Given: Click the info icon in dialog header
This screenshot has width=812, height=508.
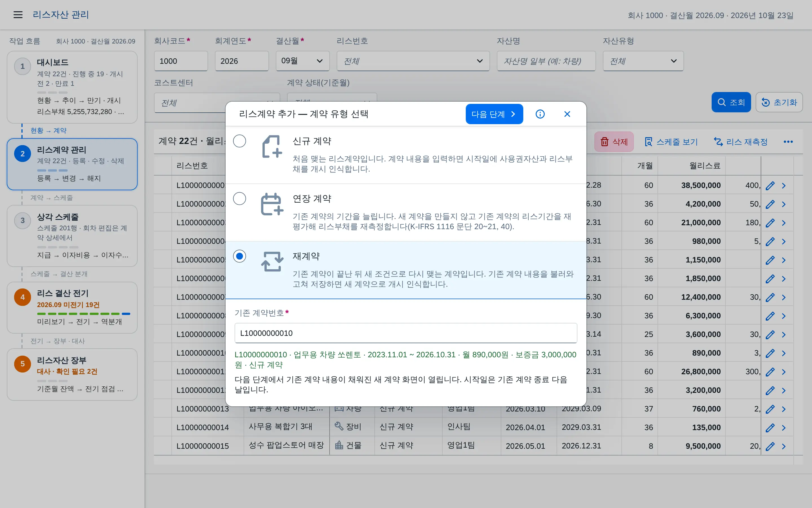Looking at the screenshot, I should [x=540, y=114].
